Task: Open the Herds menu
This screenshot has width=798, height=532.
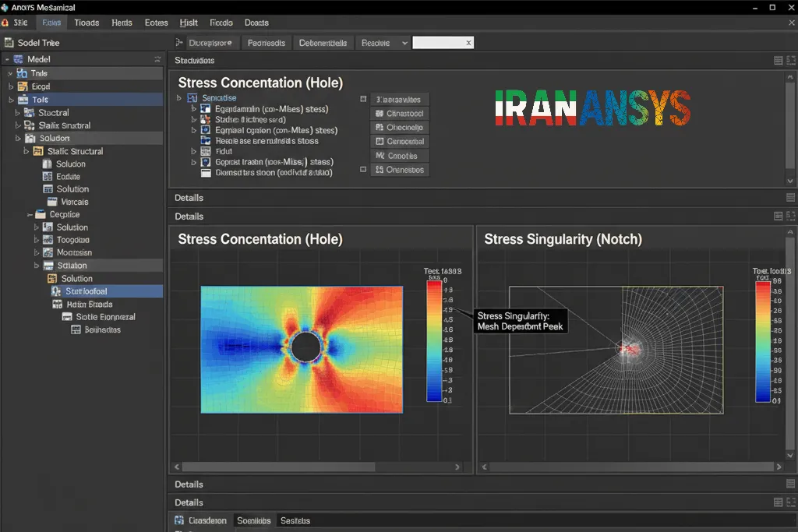Action: tap(122, 23)
